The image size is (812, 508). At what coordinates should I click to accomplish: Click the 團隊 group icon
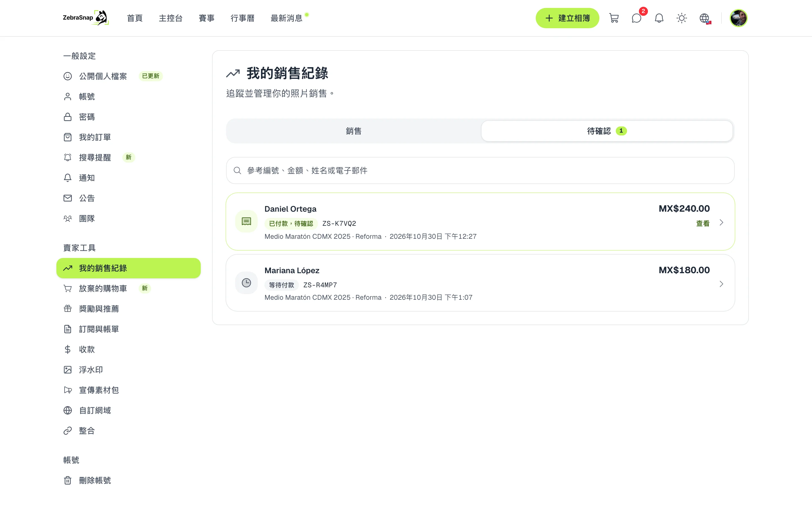click(68, 219)
